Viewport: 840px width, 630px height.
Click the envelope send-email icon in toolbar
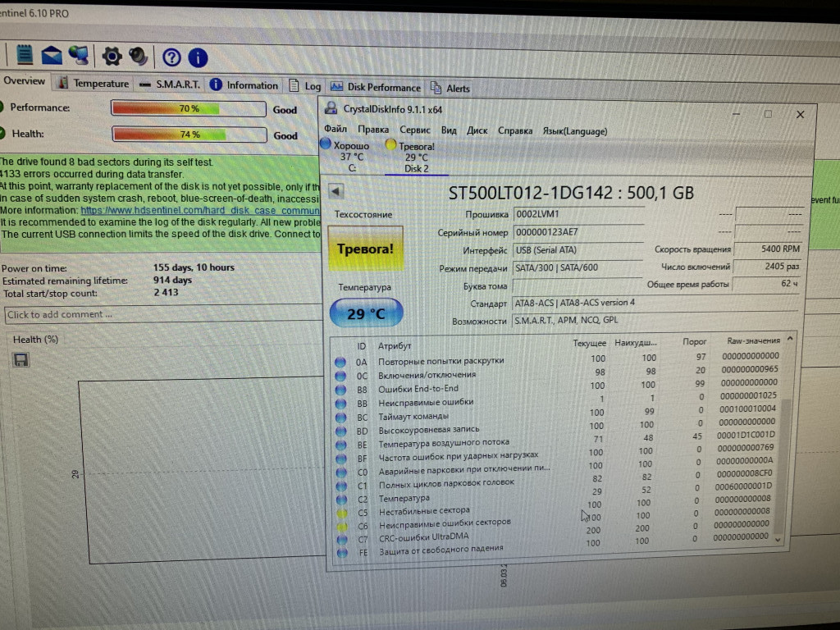click(52, 55)
